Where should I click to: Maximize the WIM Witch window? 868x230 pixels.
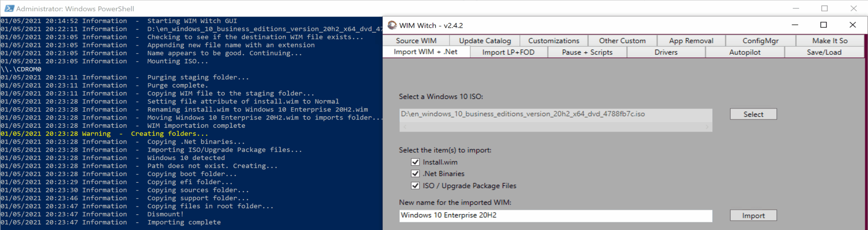tap(823, 25)
